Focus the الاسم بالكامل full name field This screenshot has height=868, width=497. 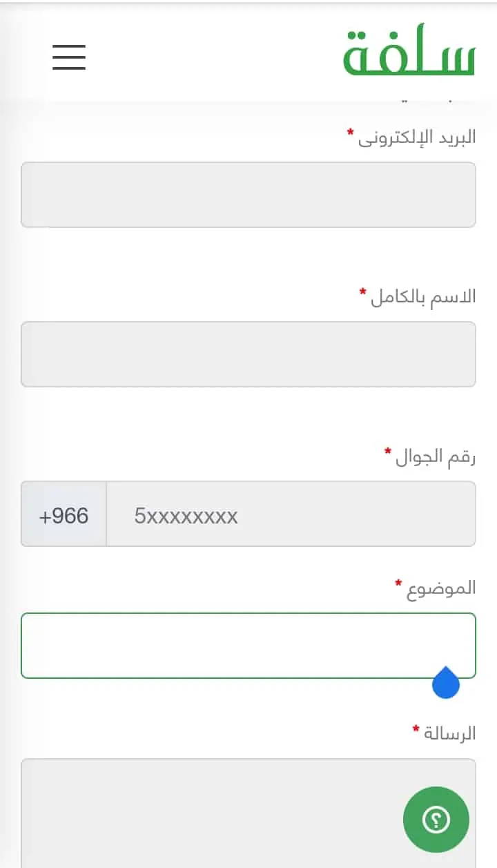(248, 354)
